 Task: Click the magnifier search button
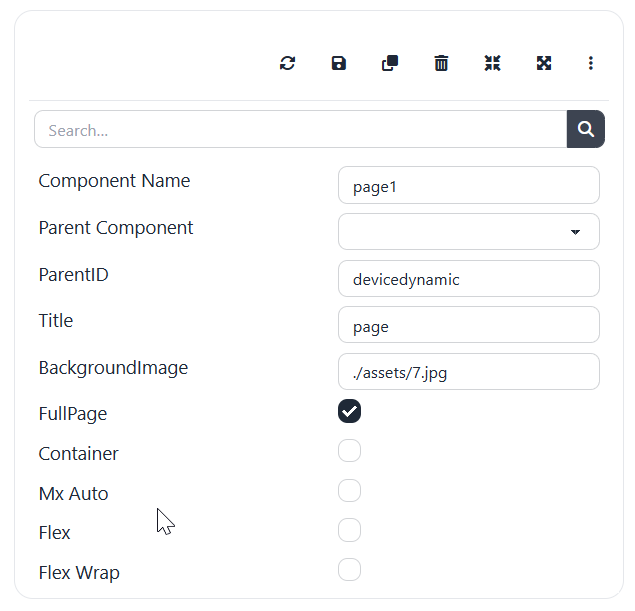(586, 129)
